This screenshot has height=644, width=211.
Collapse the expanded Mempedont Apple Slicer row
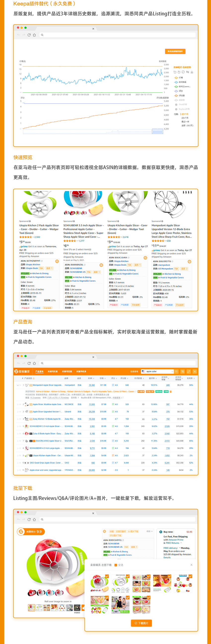click(x=18, y=385)
